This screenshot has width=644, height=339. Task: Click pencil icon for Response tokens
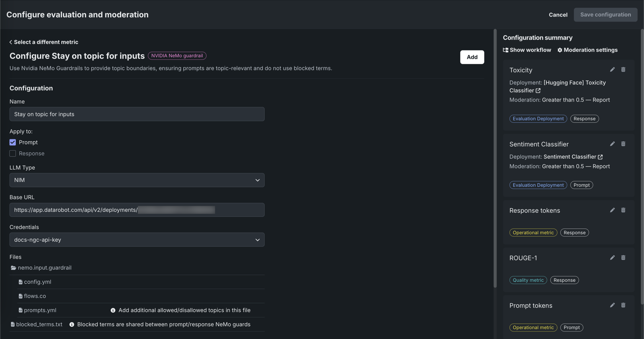[612, 210]
